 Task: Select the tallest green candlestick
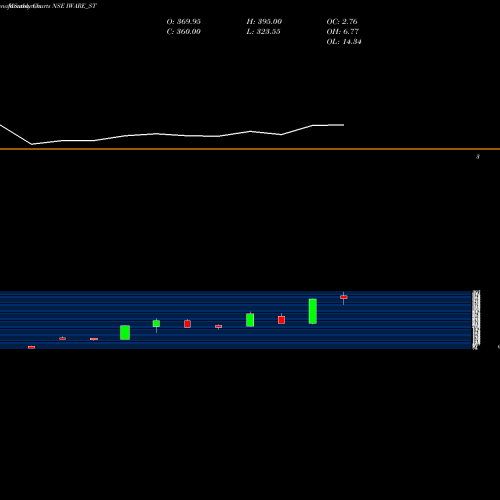pos(313,311)
